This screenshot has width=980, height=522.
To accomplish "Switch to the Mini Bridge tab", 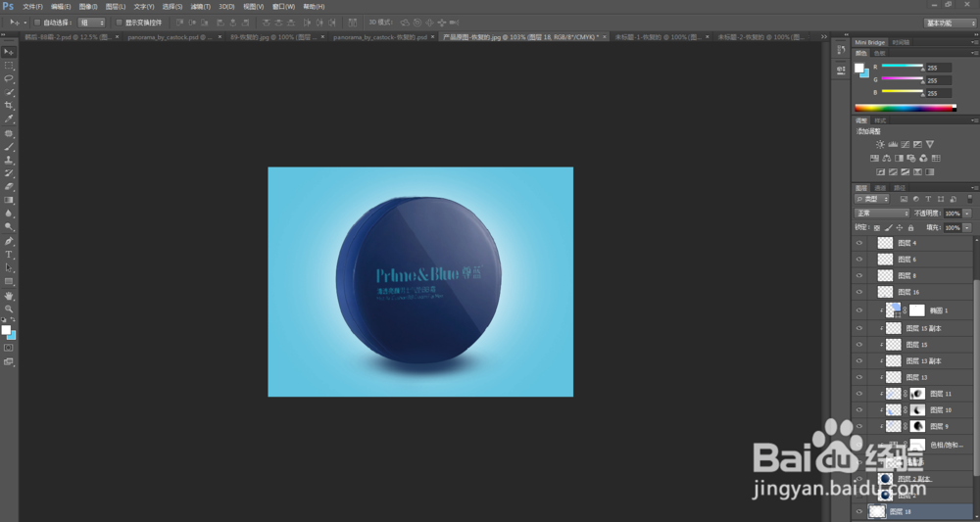I will (x=870, y=42).
